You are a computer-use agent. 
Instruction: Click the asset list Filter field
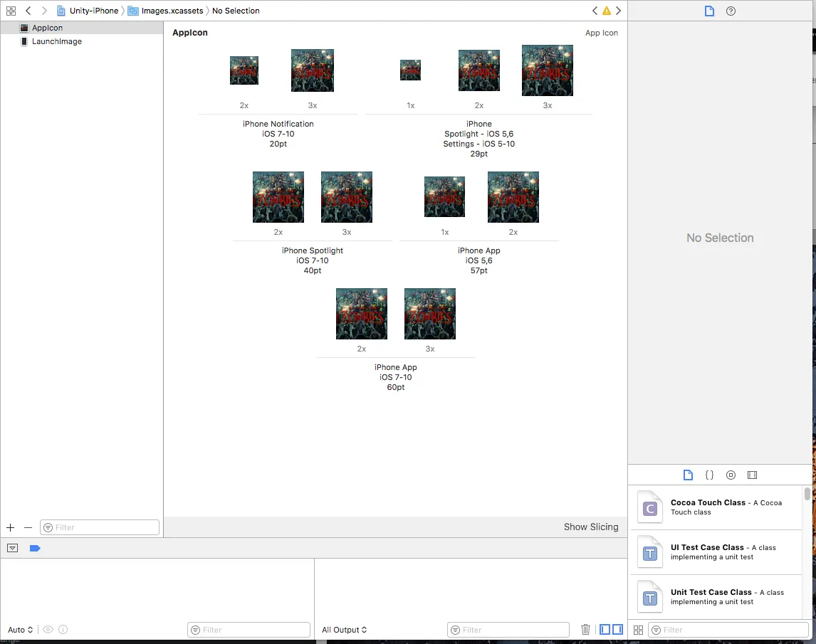[100, 527]
